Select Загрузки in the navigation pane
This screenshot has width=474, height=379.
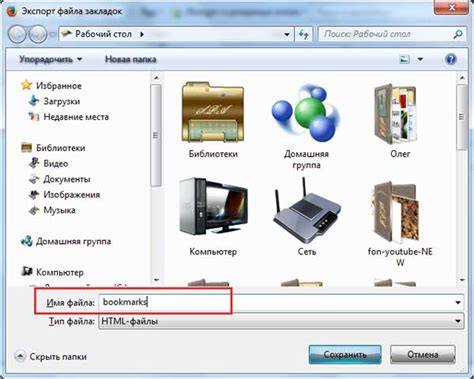coord(62,101)
